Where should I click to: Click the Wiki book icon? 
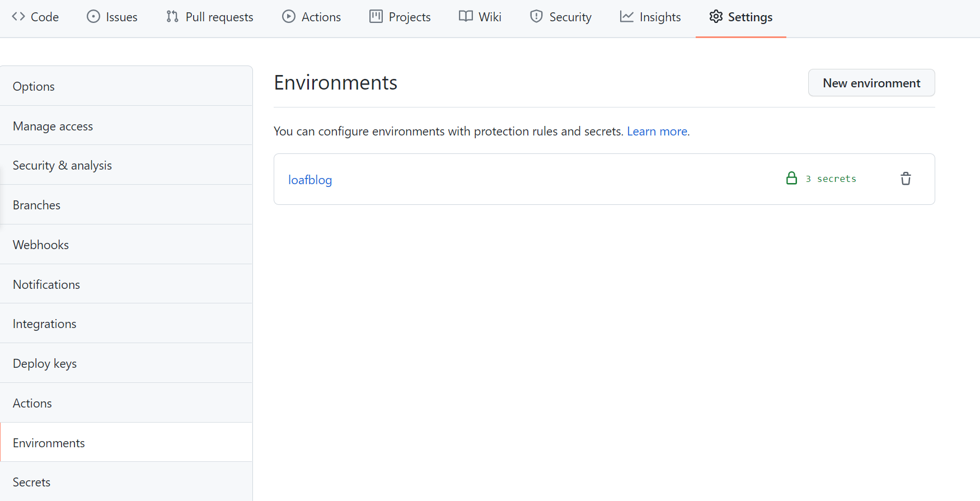coord(466,17)
